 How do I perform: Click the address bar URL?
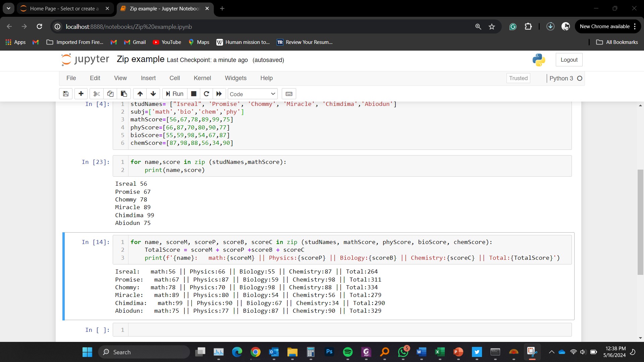point(129,26)
